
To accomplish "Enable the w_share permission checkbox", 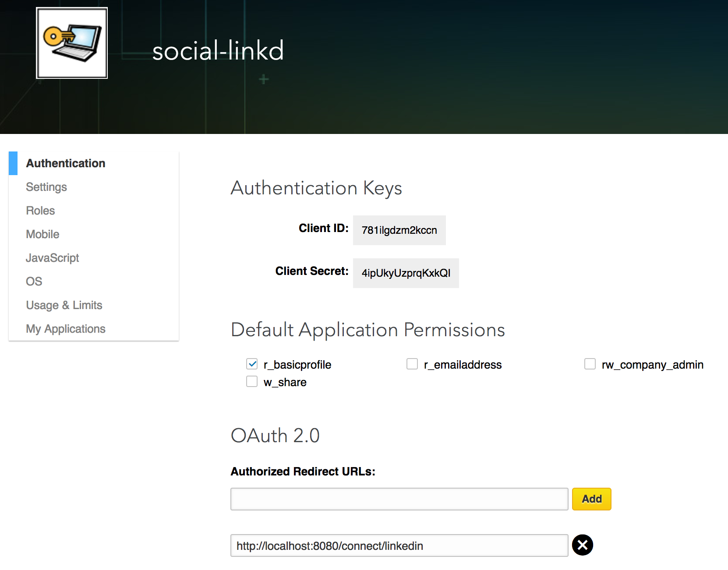I will 252,381.
